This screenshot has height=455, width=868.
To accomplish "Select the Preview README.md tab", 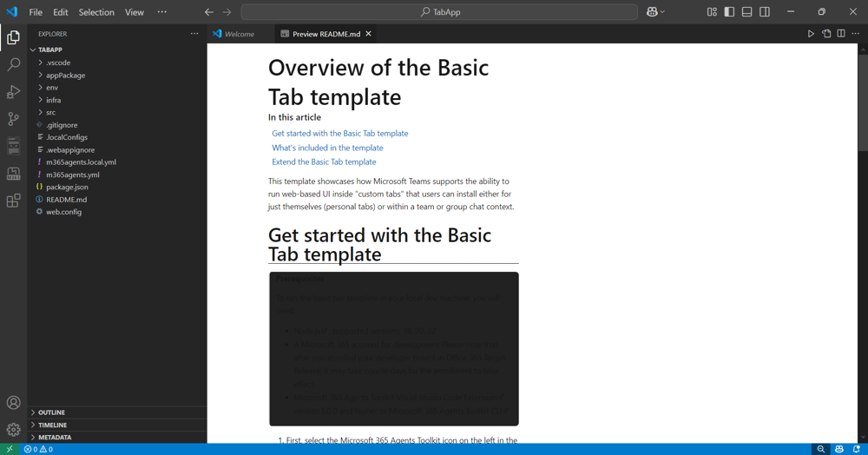I will pos(326,34).
